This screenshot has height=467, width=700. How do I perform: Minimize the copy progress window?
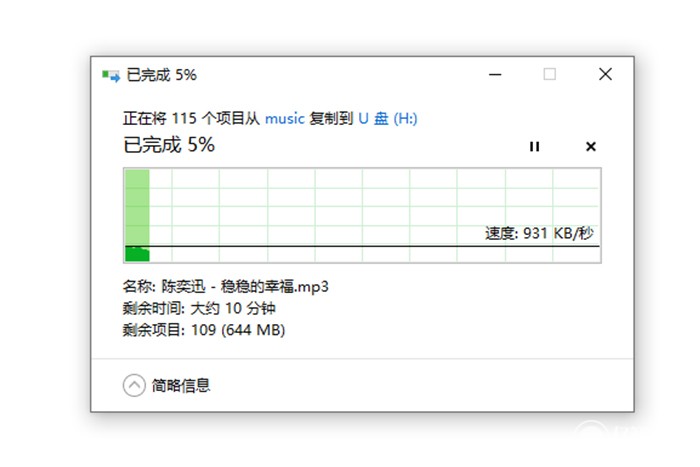[x=495, y=75]
